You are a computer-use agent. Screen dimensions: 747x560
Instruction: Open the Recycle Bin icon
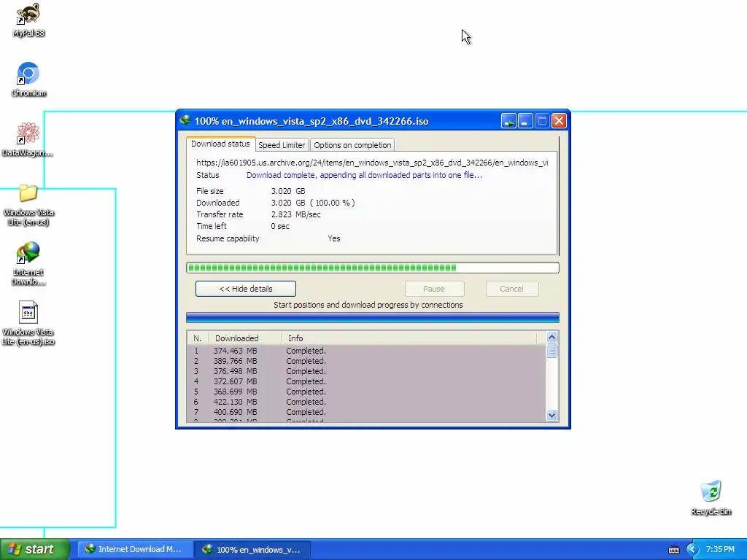711,497
